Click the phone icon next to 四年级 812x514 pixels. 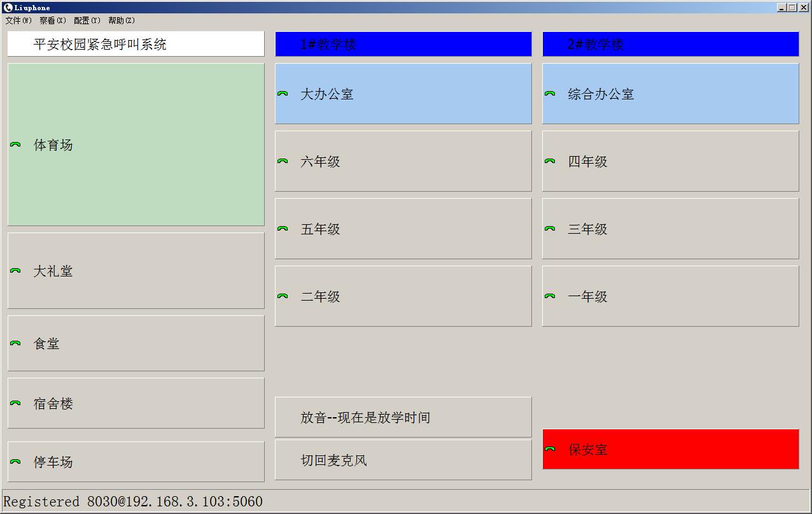point(550,161)
